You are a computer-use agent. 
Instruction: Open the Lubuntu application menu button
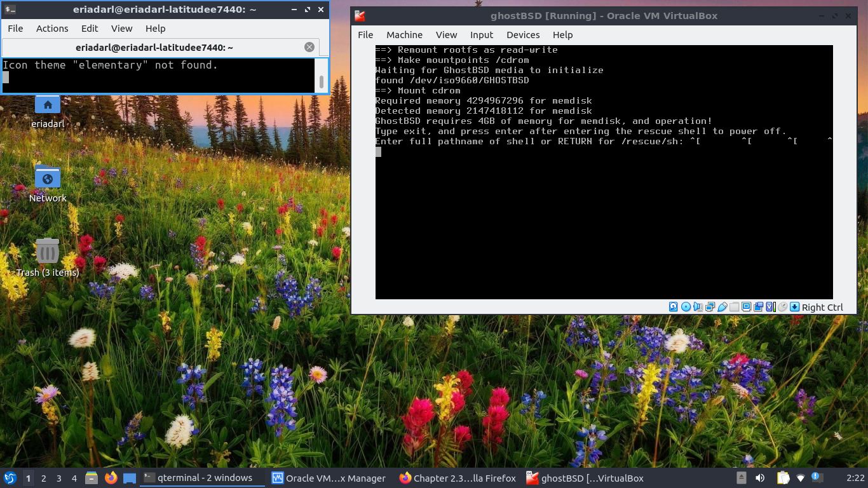pos(10,478)
